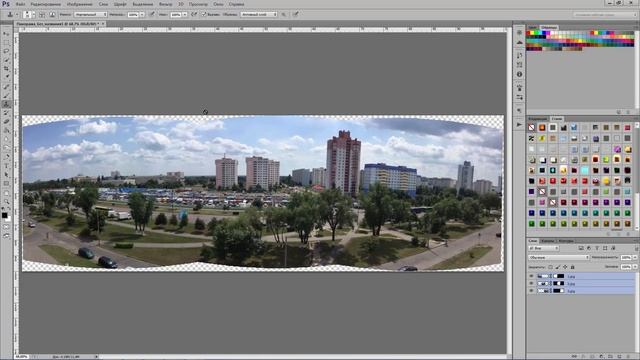Open the brush preset picker

29,14
